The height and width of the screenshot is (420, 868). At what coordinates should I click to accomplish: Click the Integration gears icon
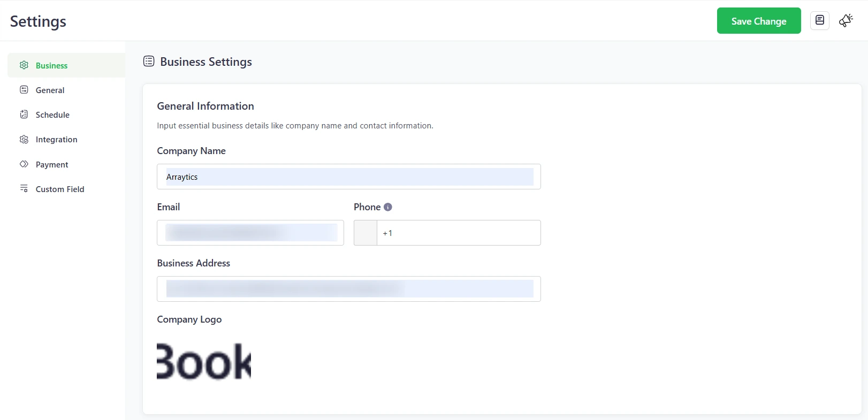click(x=24, y=140)
